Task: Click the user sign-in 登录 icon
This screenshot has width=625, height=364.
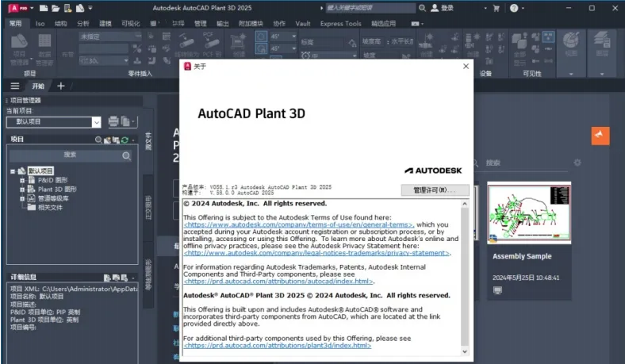Action: (435, 8)
